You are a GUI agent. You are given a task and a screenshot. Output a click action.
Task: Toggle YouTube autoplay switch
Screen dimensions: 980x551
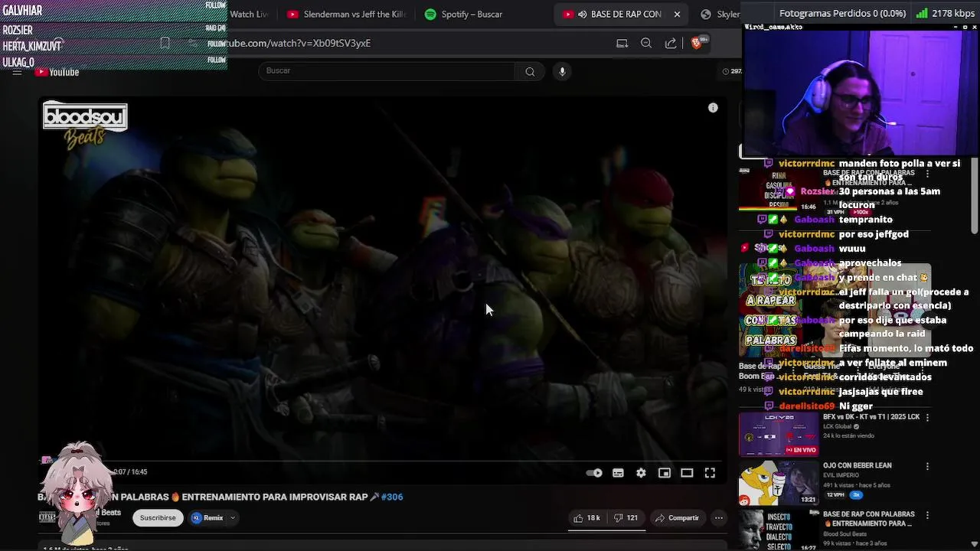(x=594, y=473)
